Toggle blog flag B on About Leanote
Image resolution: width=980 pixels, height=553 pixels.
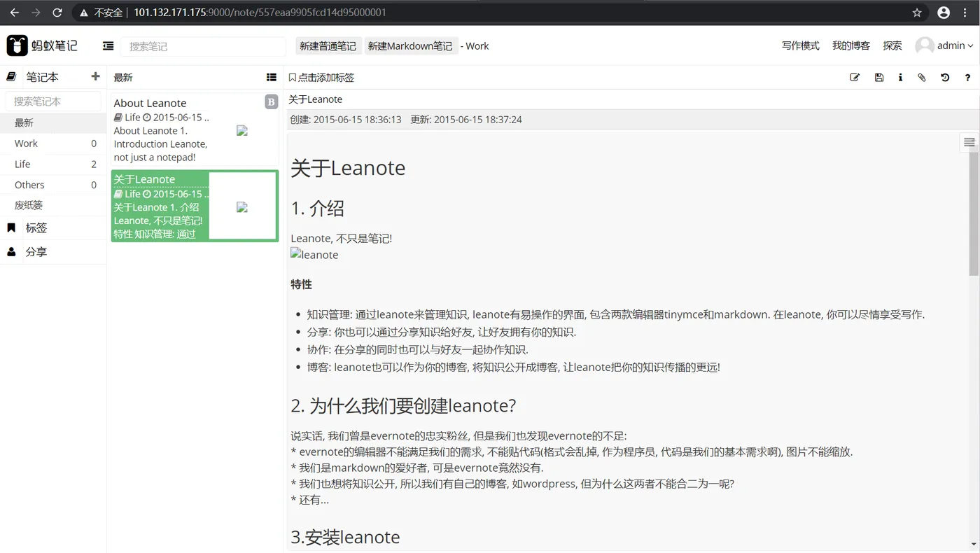272,102
